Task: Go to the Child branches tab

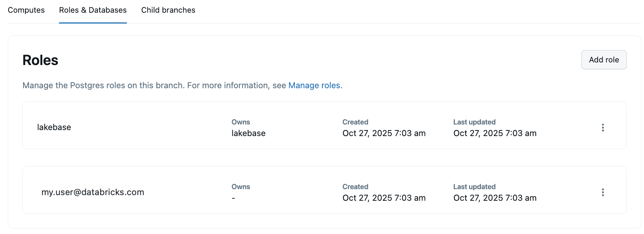Action: (168, 10)
